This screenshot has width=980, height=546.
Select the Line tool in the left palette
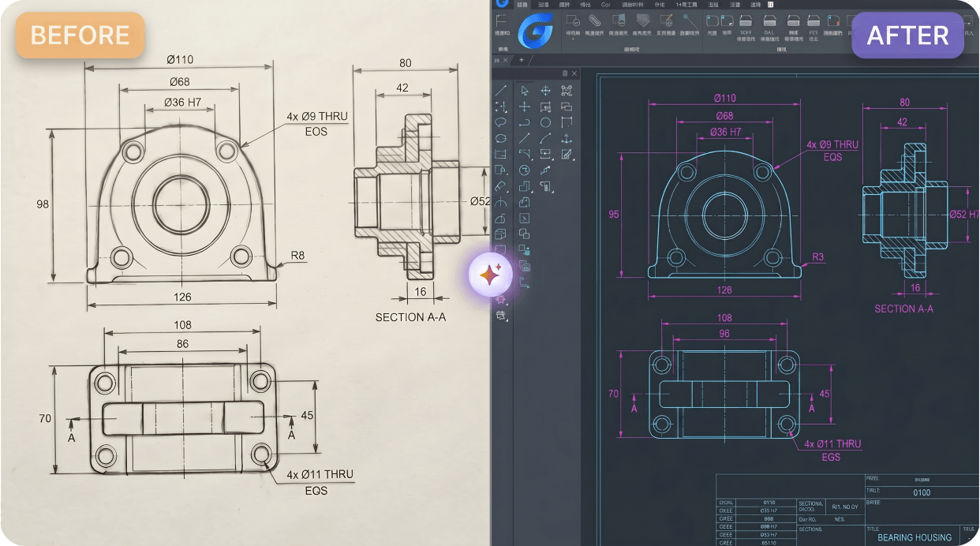(501, 90)
